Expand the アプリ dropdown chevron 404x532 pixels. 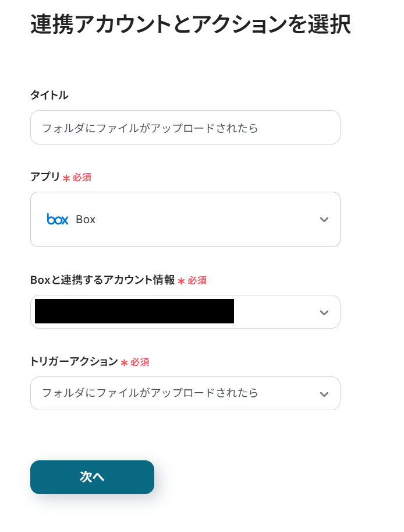point(324,220)
